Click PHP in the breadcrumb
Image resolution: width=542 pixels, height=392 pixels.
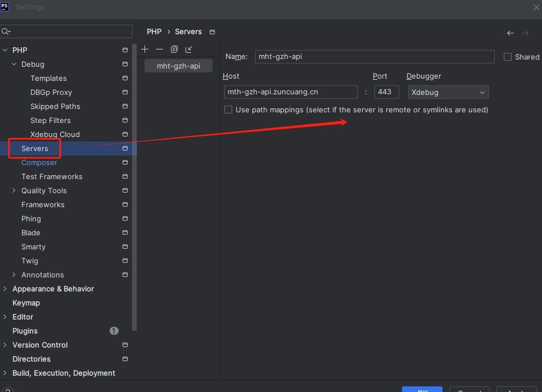tap(154, 32)
